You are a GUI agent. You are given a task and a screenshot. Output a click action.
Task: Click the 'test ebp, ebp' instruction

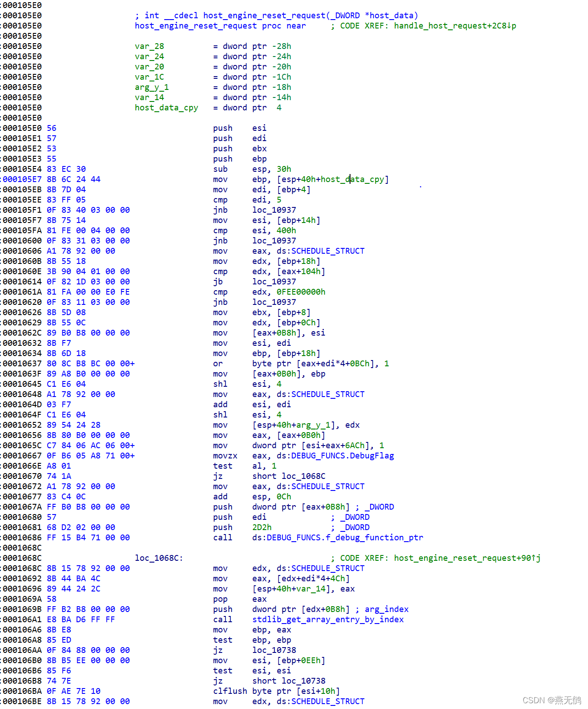click(252, 640)
